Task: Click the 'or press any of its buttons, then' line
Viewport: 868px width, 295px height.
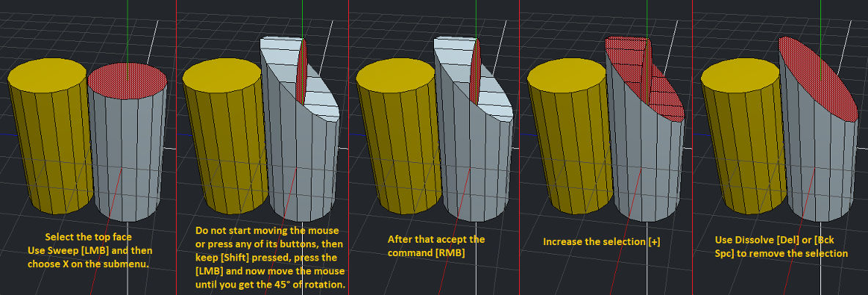Action: [270, 244]
